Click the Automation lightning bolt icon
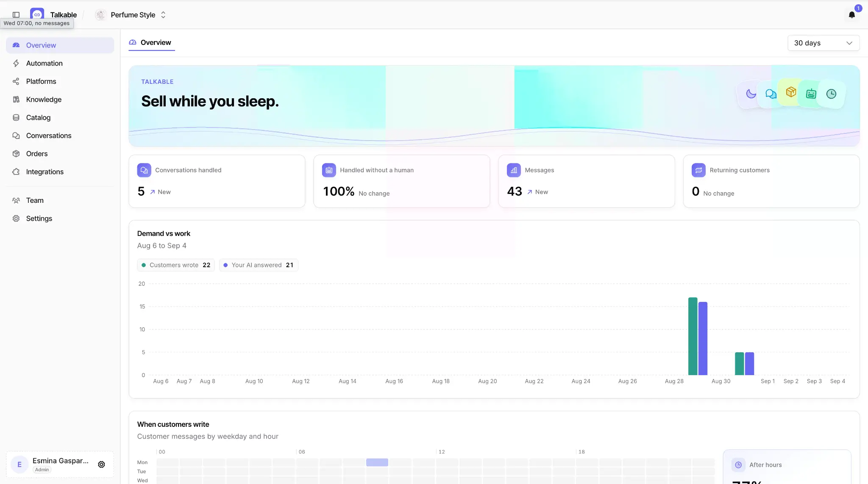 pyautogui.click(x=16, y=63)
